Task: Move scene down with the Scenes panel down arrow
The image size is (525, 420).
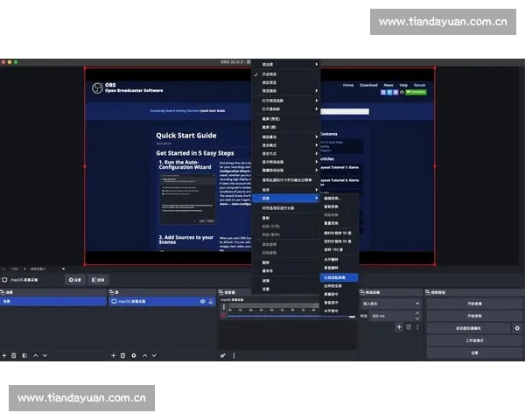Action: point(45,355)
